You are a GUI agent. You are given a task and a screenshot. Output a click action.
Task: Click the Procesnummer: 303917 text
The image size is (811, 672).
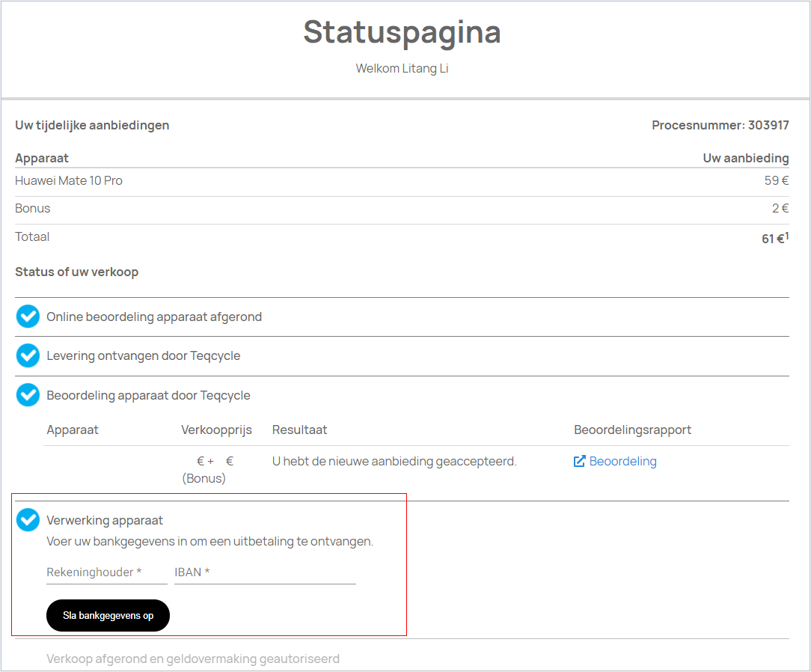(720, 125)
